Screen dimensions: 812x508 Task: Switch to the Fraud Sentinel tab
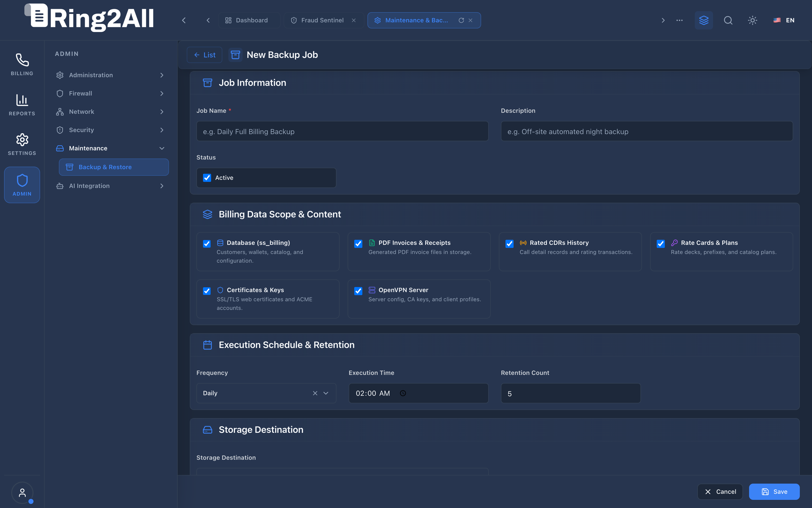(x=324, y=20)
